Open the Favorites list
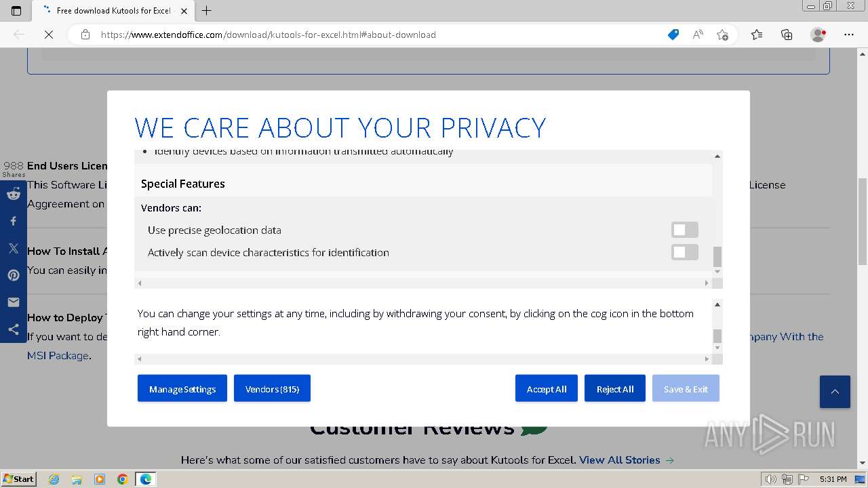The height and width of the screenshot is (488, 868). pos(757,35)
